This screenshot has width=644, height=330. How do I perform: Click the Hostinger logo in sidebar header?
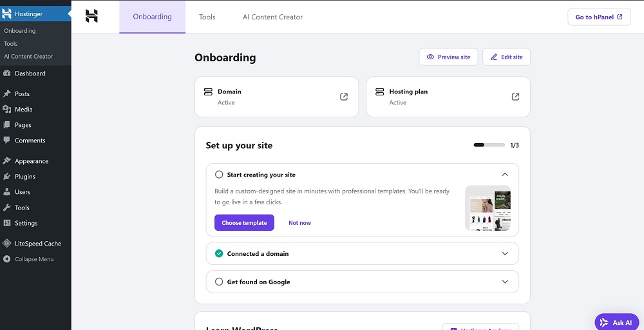[6, 14]
